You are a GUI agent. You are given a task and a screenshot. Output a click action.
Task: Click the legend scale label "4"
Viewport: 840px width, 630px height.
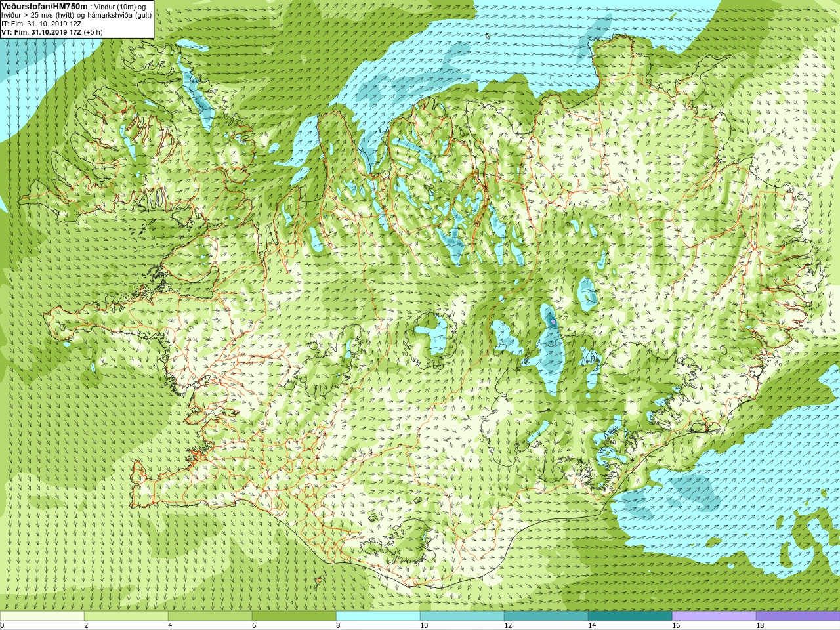[x=170, y=625]
